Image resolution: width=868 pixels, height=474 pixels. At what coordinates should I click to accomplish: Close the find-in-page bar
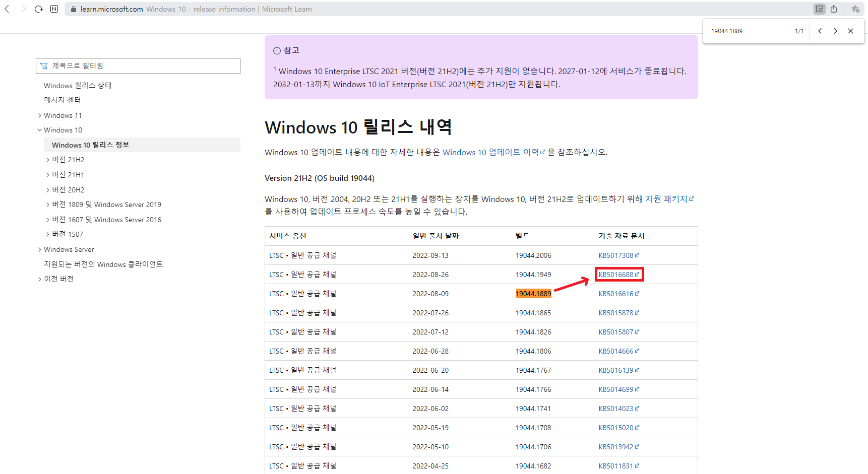click(x=851, y=31)
